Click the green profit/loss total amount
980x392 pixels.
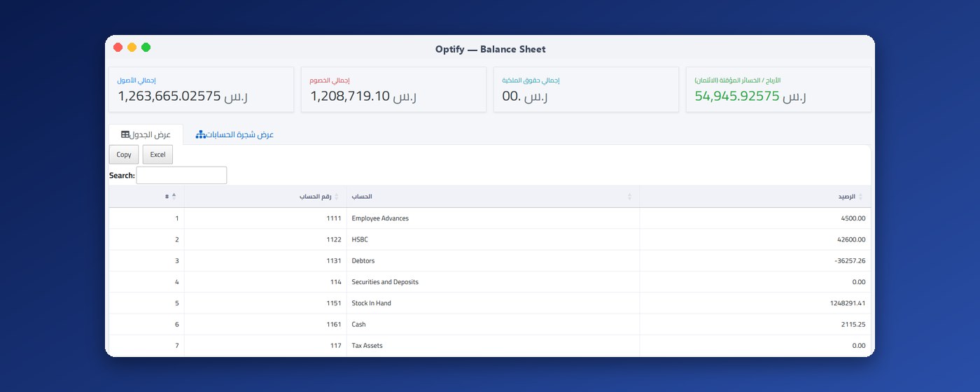coord(737,97)
